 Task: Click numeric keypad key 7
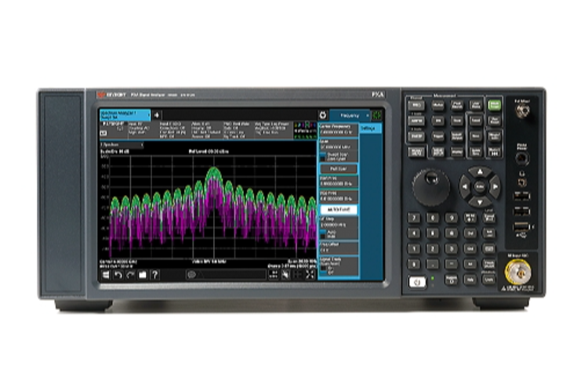tap(414, 218)
